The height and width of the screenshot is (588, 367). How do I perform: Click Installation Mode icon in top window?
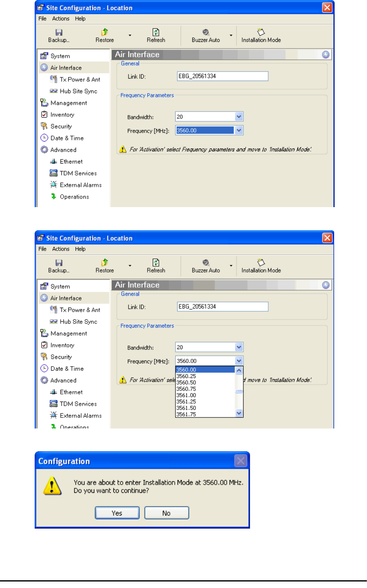coord(261,32)
